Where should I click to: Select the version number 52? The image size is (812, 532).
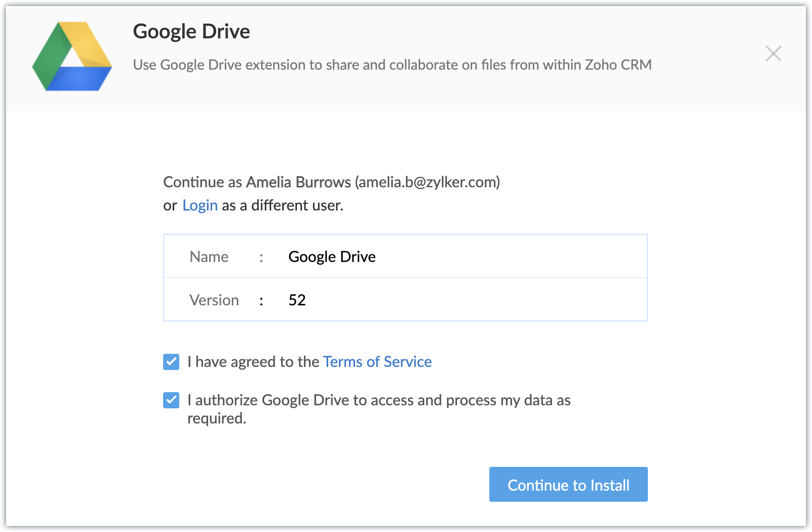point(297,300)
